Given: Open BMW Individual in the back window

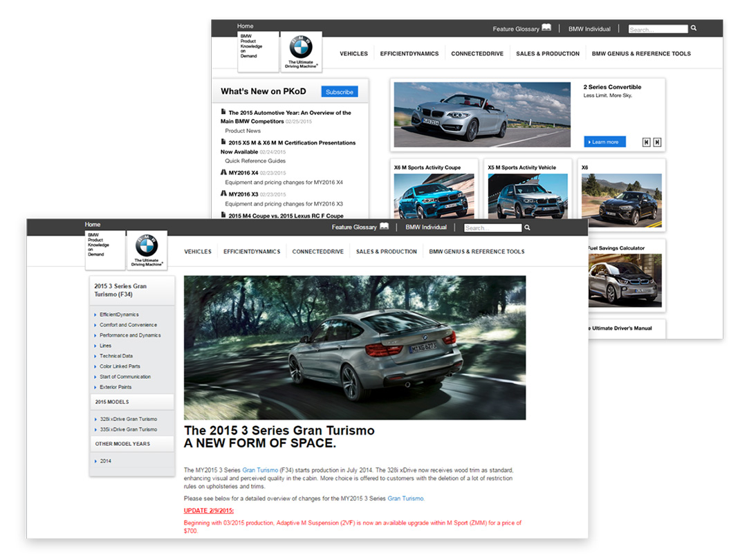Looking at the screenshot, I should pos(589,29).
